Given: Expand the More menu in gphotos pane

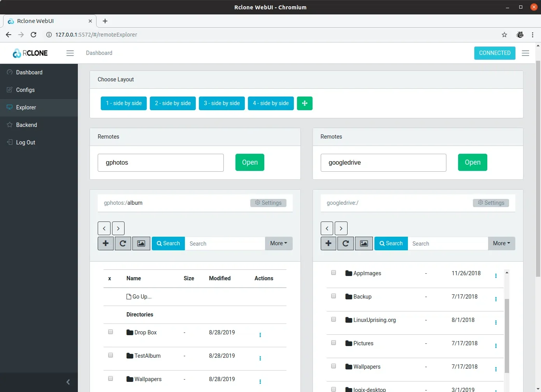Looking at the screenshot, I should pyautogui.click(x=278, y=243).
